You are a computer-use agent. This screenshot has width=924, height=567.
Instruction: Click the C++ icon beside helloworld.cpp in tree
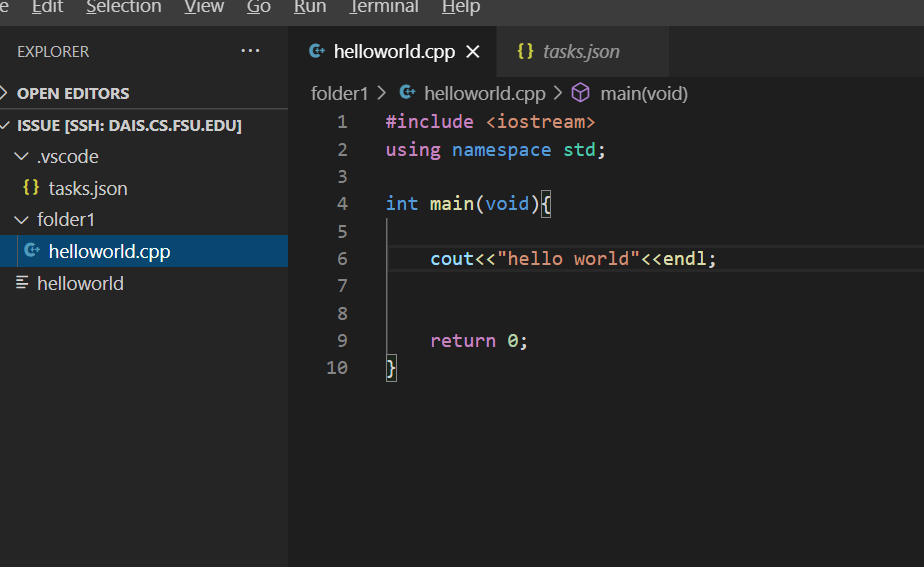tap(32, 250)
